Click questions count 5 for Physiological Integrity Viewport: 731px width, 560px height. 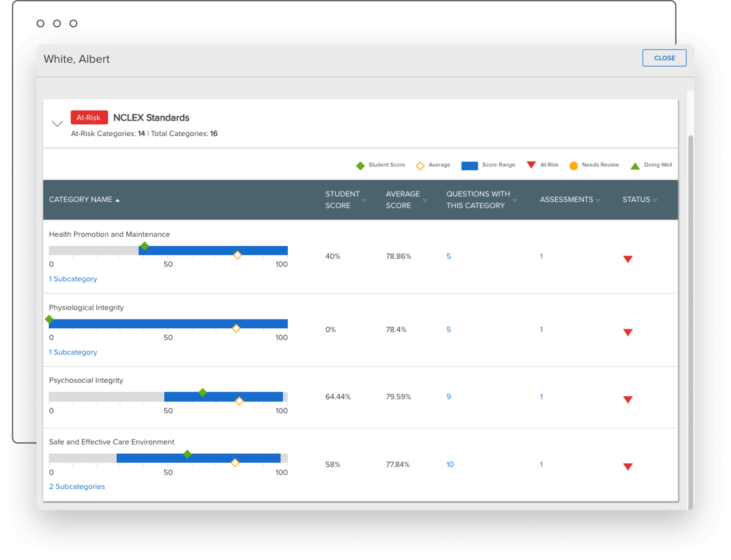(x=448, y=330)
